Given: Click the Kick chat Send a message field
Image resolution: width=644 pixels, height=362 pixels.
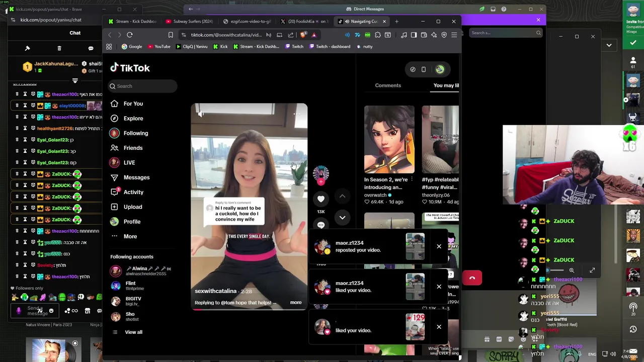Looking at the screenshot, I should click(35, 311).
